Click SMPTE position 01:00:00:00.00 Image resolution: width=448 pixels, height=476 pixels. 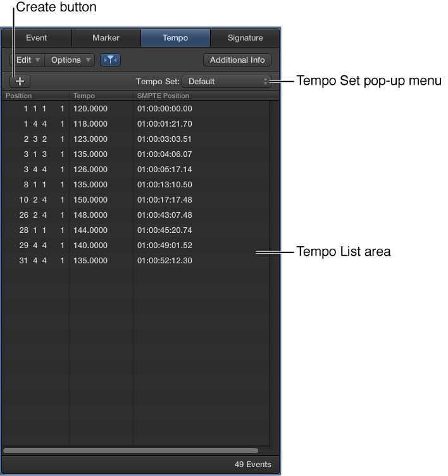(165, 109)
